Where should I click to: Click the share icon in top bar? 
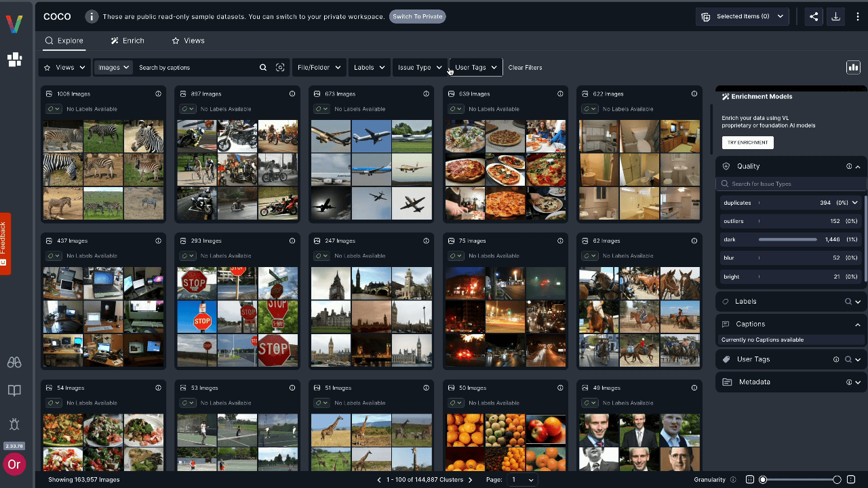tap(814, 17)
